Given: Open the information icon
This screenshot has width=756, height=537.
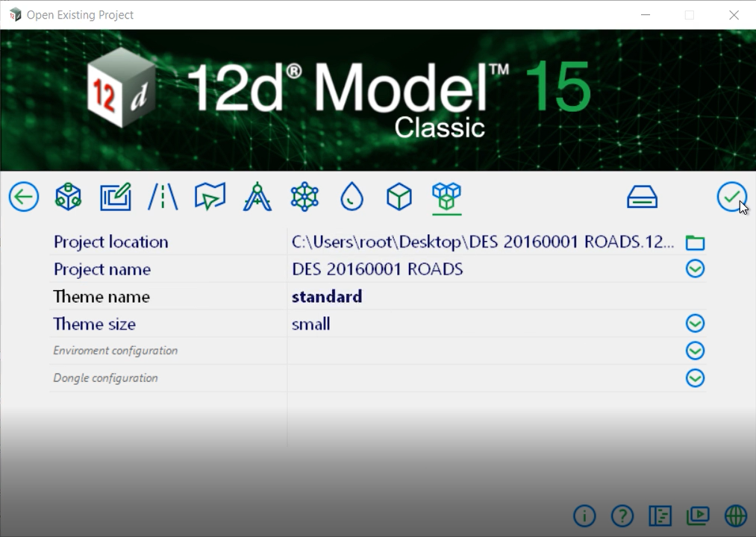Looking at the screenshot, I should click(x=584, y=516).
